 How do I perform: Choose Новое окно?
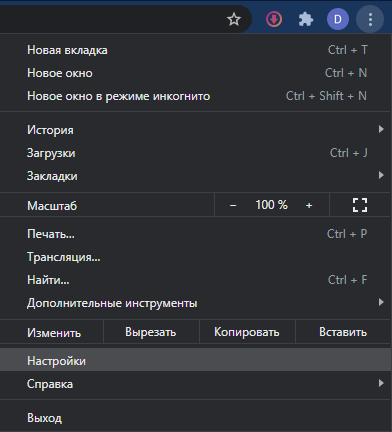[196, 73]
